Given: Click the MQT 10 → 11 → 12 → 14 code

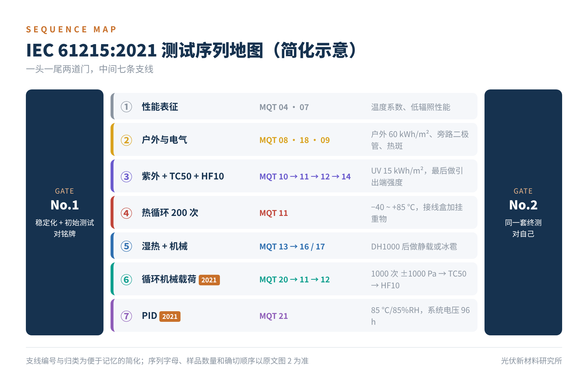Looking at the screenshot, I should pos(305,176).
